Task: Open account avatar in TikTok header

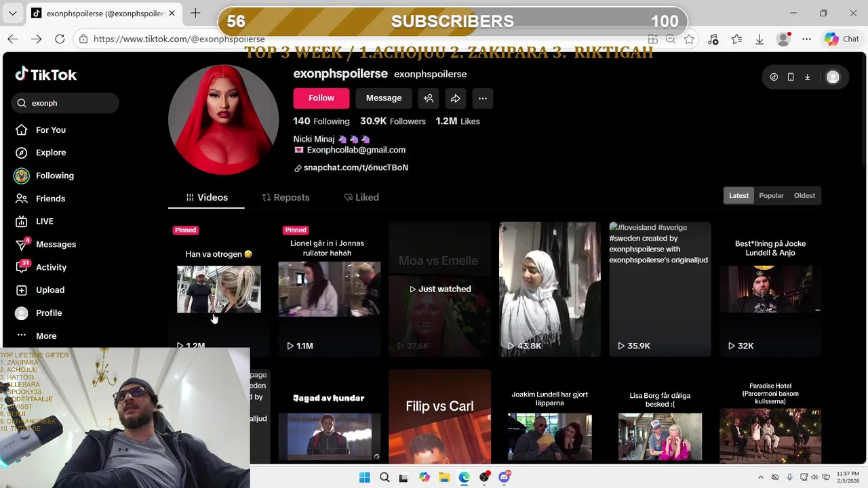Action: (x=833, y=77)
